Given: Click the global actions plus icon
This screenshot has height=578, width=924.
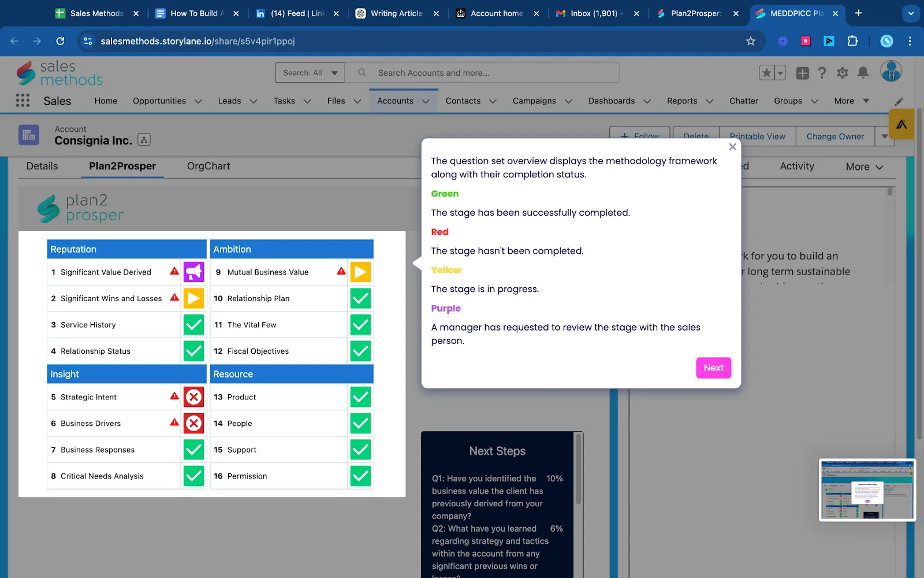Looking at the screenshot, I should (x=803, y=73).
